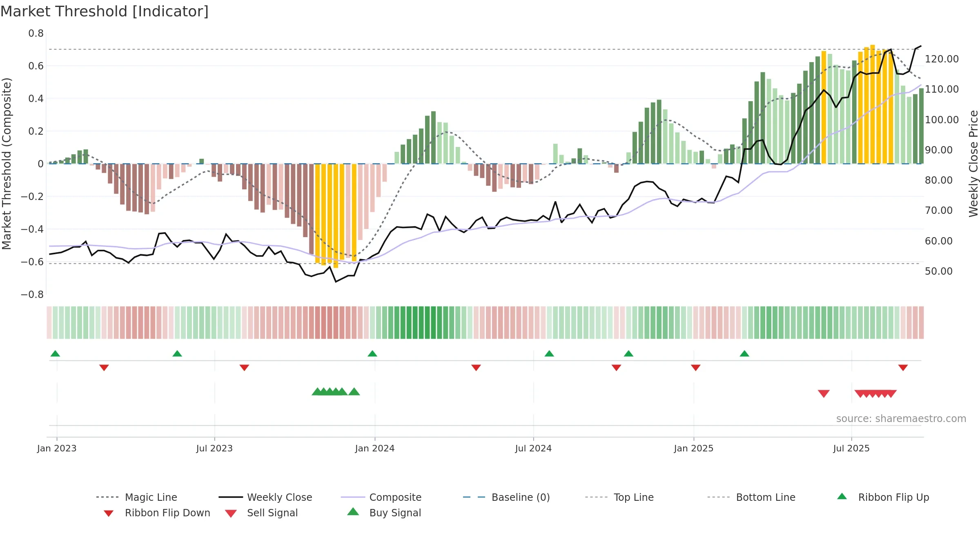Click the Ribbon Flip Up triangle at Jan 2023
Screen dimensions: 980x551
(55, 353)
